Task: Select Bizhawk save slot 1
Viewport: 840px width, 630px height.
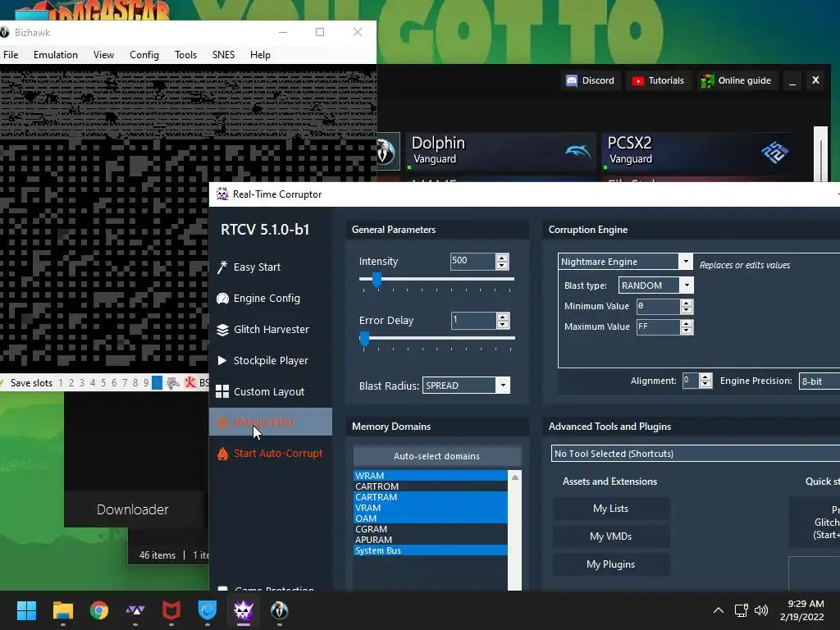Action: (61, 382)
